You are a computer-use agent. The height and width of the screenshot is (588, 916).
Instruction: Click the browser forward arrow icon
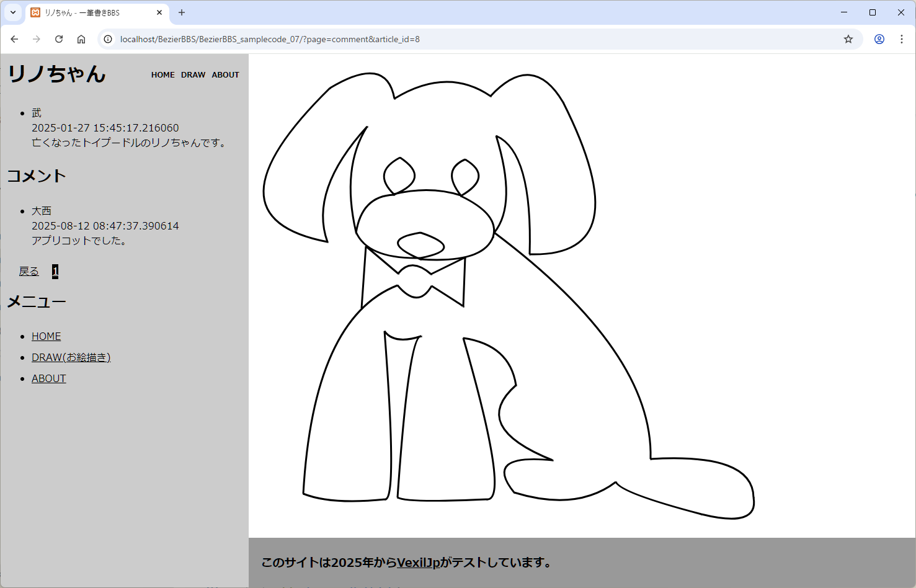37,39
